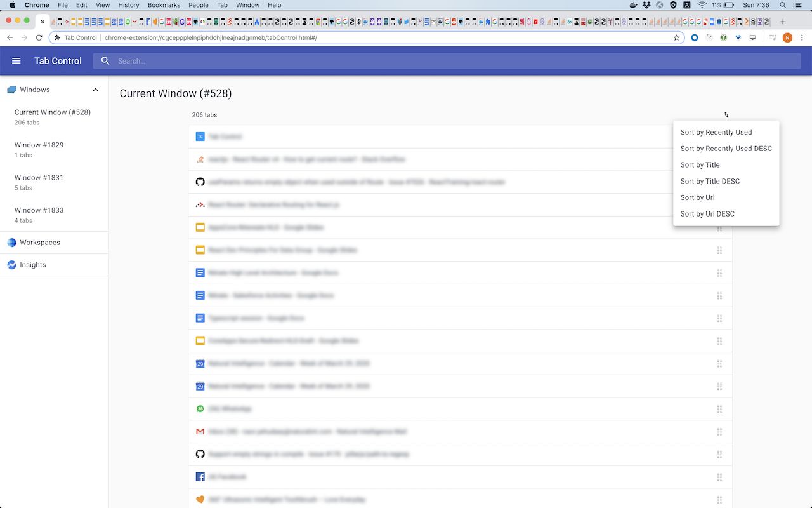Click the orange heart favicon of toothbrush row

(200, 500)
